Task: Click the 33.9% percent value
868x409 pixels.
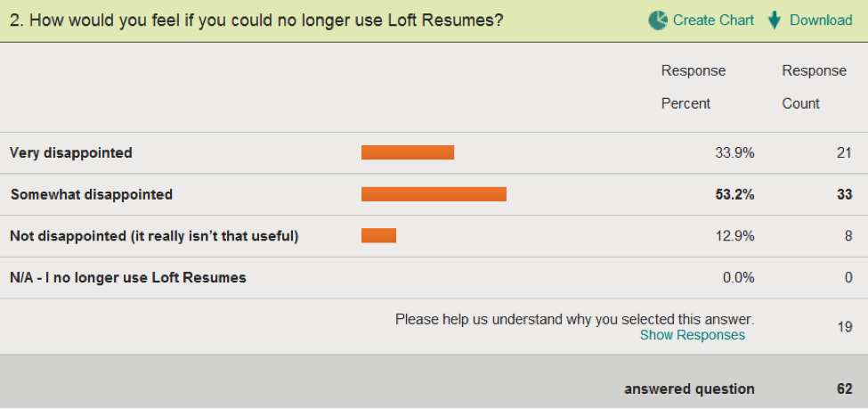Action: (x=734, y=153)
